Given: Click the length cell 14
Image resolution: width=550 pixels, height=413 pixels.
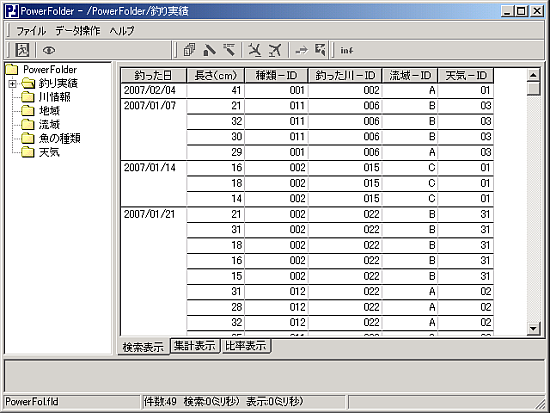Looking at the screenshot, I should 216,199.
